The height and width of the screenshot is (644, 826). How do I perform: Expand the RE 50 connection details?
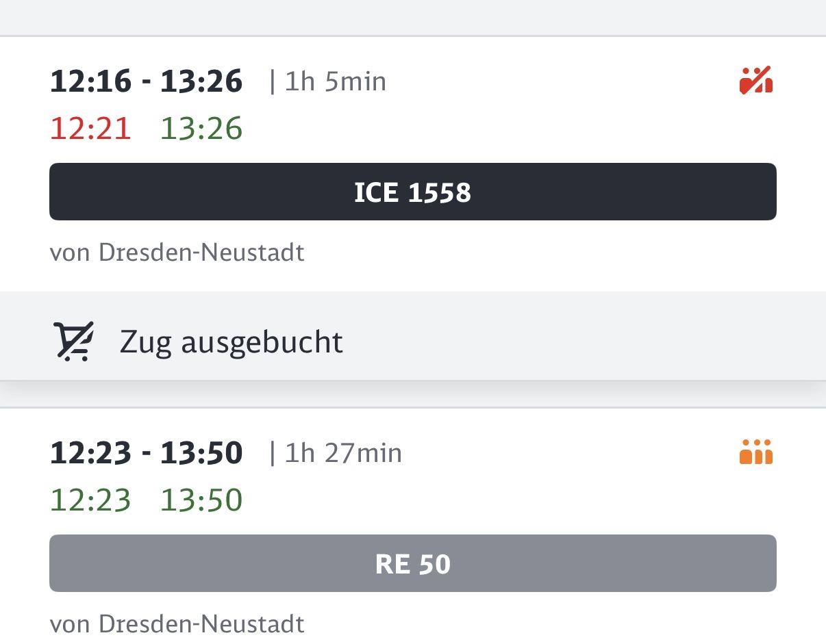412,563
